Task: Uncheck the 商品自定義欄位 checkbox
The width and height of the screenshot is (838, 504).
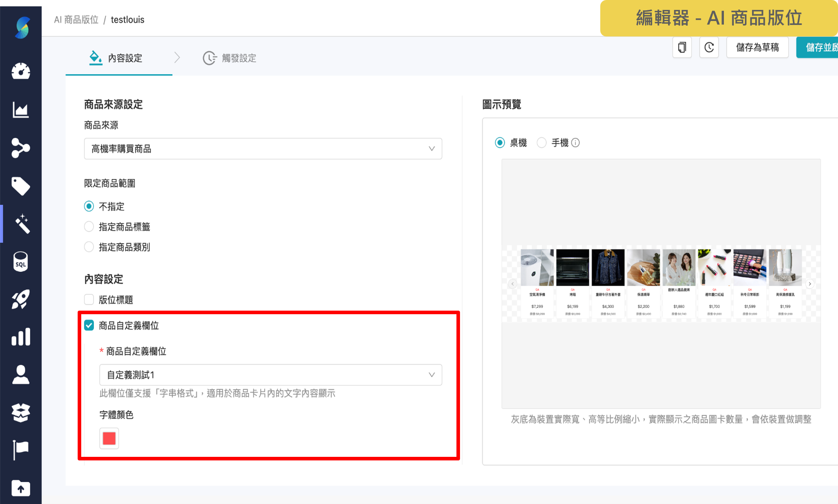Action: click(x=89, y=326)
